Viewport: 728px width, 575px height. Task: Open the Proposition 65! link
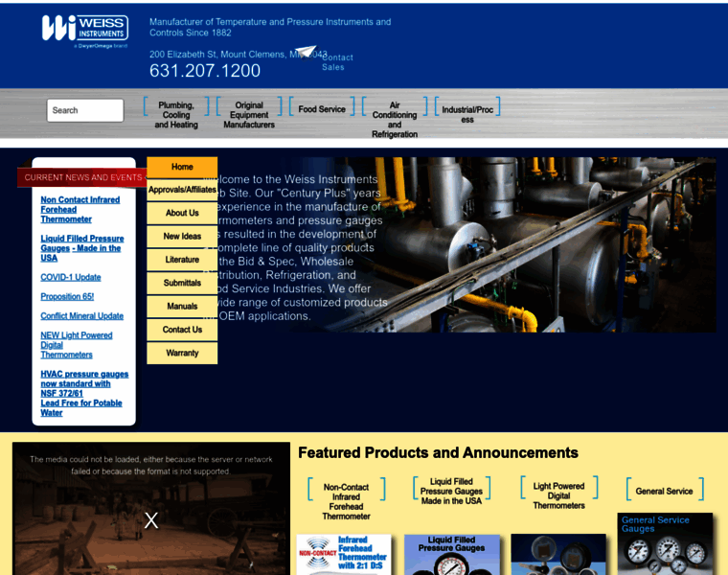(x=67, y=296)
